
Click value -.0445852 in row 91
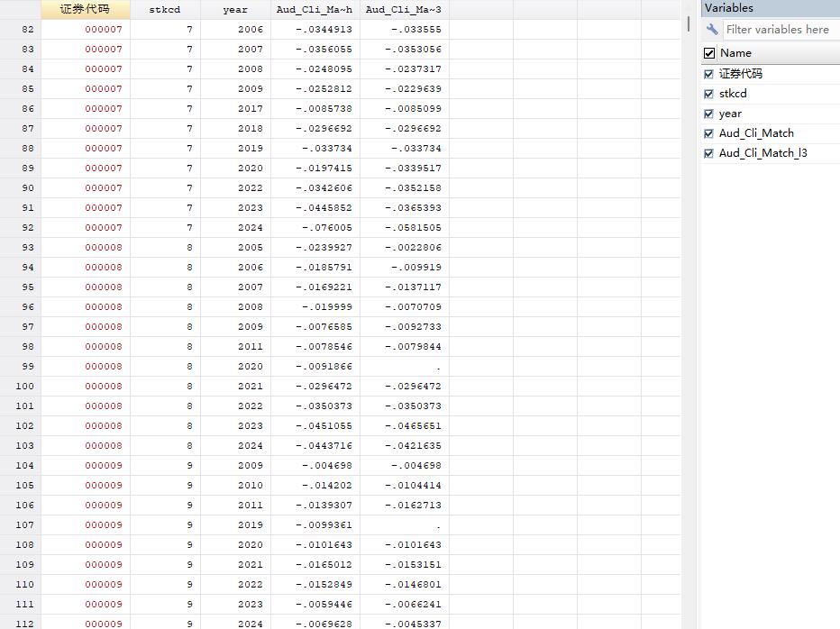coord(315,208)
